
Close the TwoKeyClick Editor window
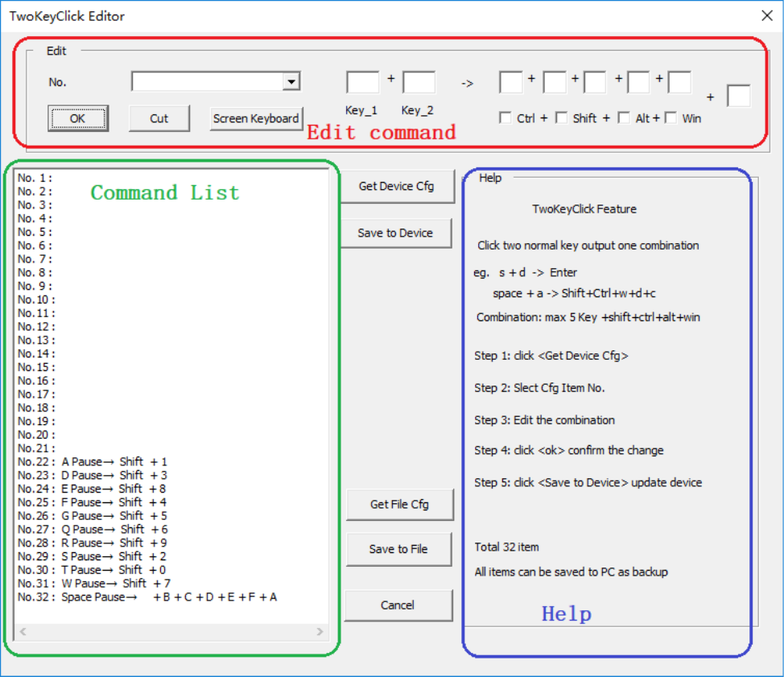pyautogui.click(x=767, y=15)
